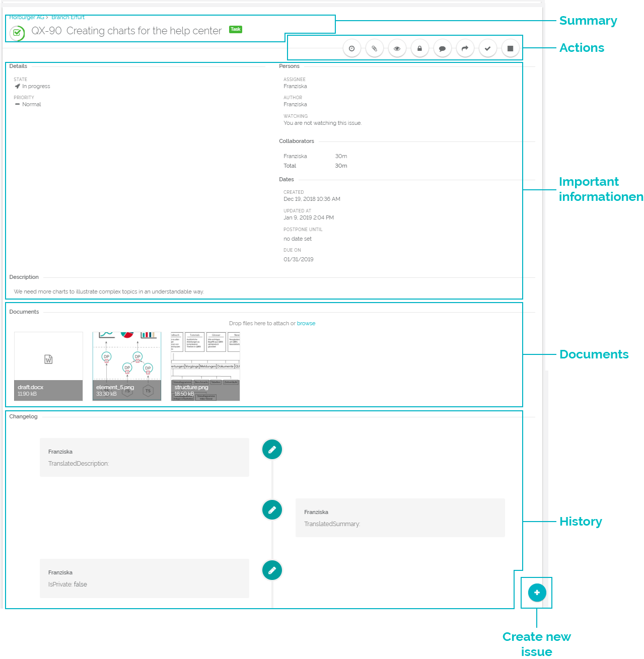Click the Collaborators section header
644x659 pixels.
[297, 141]
